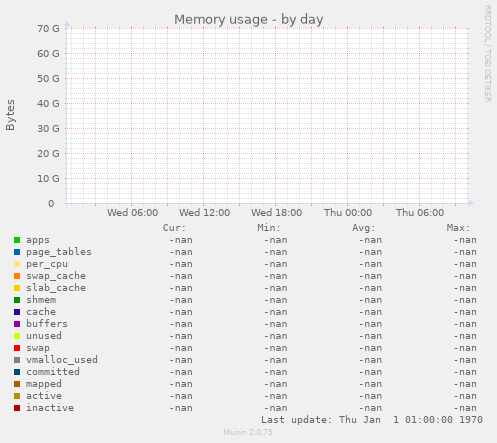The width and height of the screenshot is (497, 443).
Task: Click the 'Wed 06:00' axis label
Action: [x=132, y=213]
